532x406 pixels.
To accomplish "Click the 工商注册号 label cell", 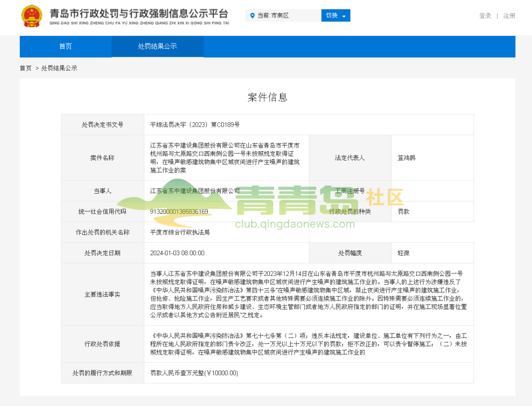I will [x=350, y=191].
